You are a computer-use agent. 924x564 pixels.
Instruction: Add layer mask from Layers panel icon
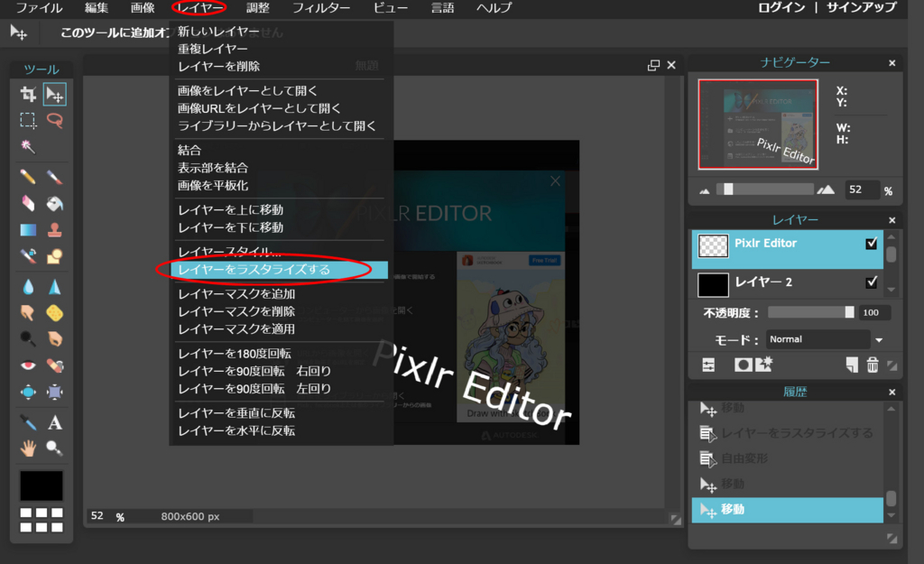point(743,365)
